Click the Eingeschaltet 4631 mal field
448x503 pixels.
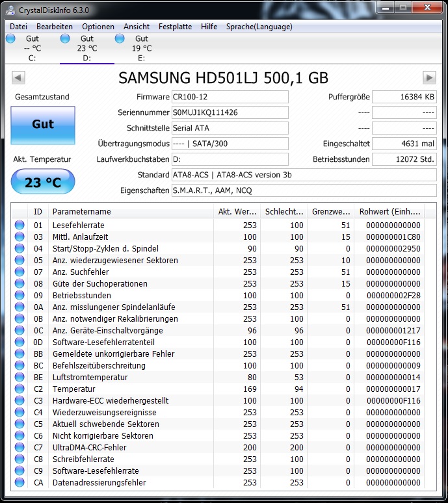coord(404,144)
